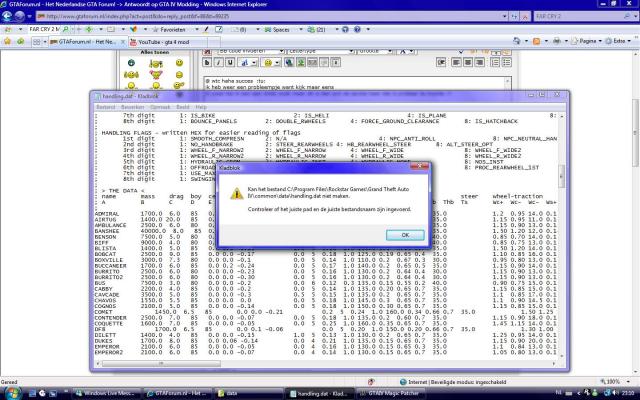Click OK in the Kladblok error dialog
This screenshot has height=400, width=640.
(405, 235)
